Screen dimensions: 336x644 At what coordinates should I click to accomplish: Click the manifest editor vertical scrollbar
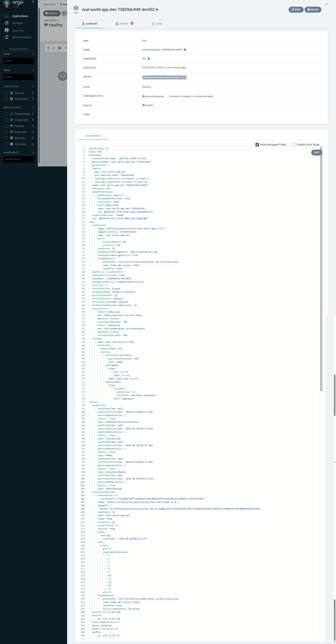click(x=321, y=269)
